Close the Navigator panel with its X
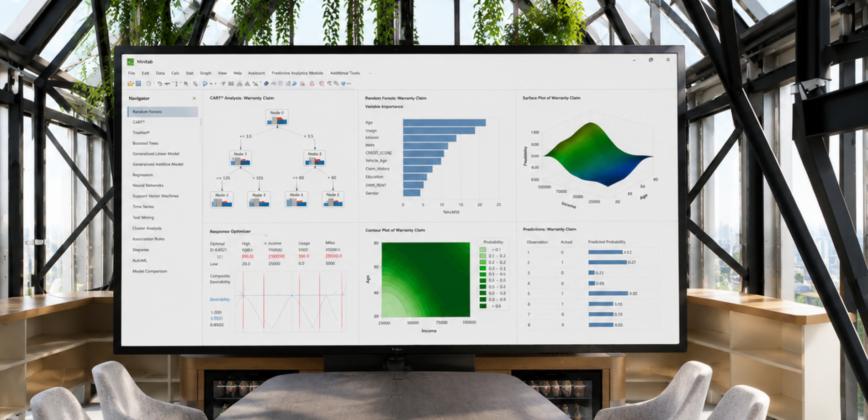Viewport: 868px width, 420px height. pyautogui.click(x=194, y=98)
